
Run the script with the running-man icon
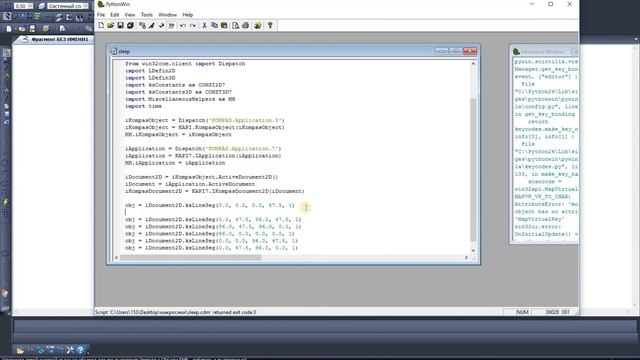coord(151,25)
